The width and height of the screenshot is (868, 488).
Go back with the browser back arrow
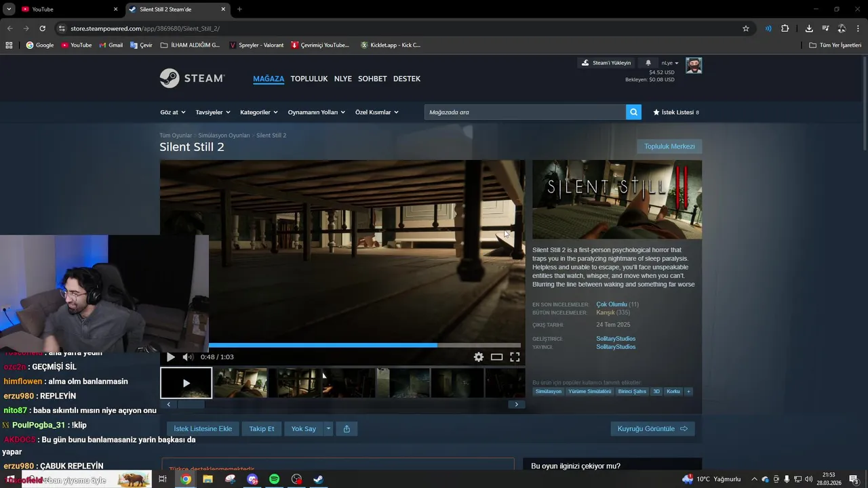[x=9, y=28]
